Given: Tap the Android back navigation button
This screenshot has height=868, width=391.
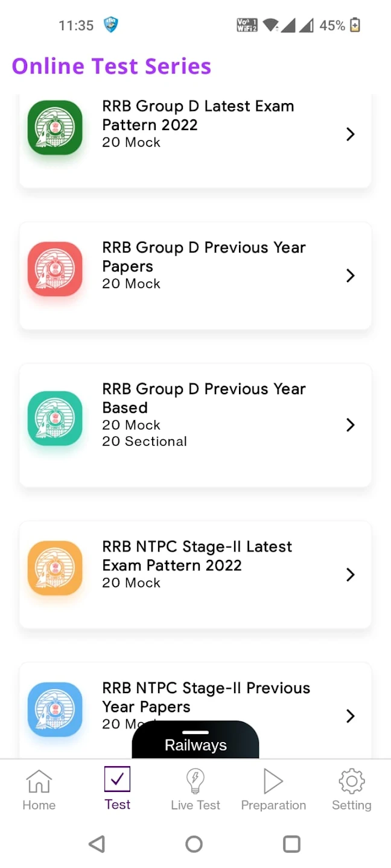Looking at the screenshot, I should click(x=97, y=844).
